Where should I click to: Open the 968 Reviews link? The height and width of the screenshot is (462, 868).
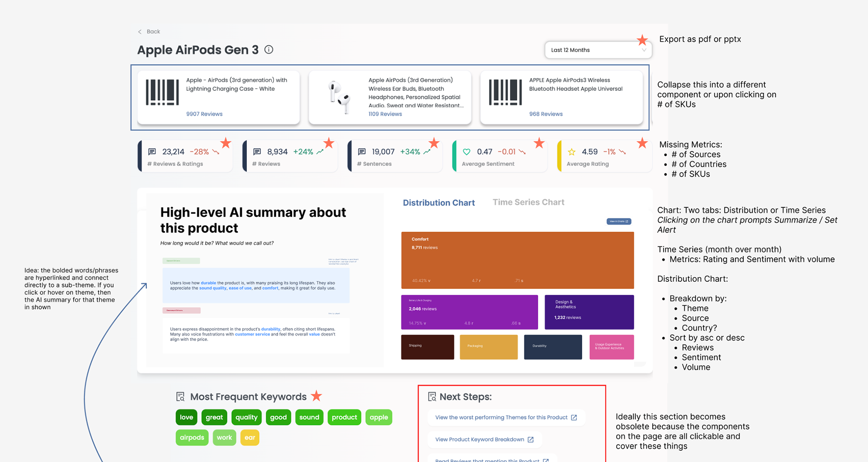546,114
